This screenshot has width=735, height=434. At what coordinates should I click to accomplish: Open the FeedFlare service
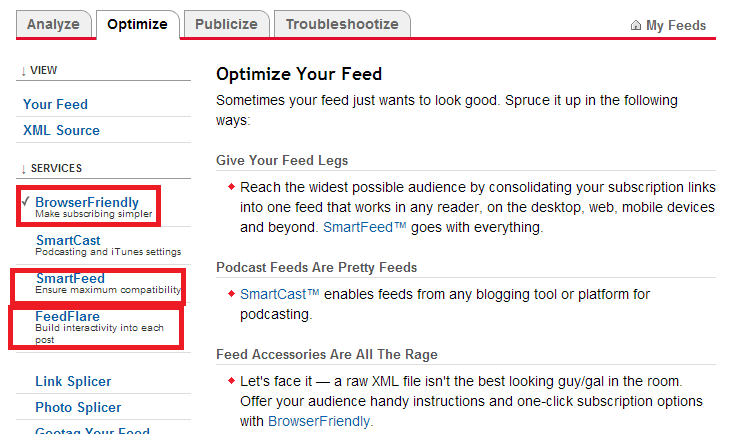[x=68, y=316]
